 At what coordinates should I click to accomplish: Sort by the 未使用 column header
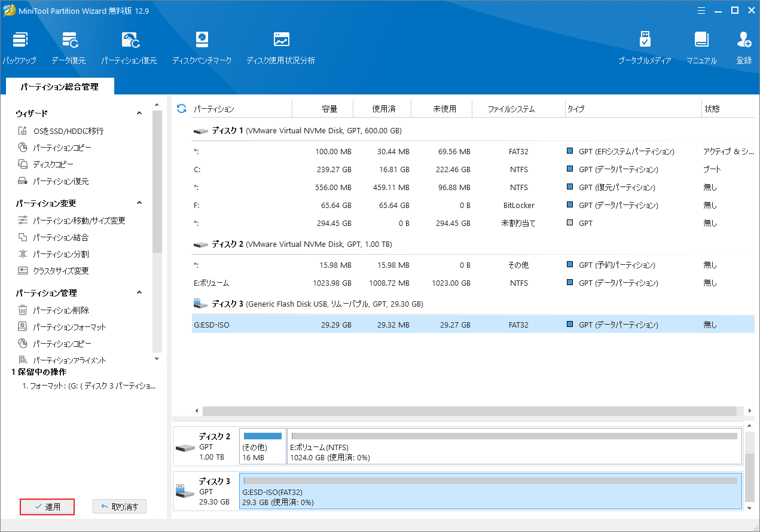[x=442, y=109]
